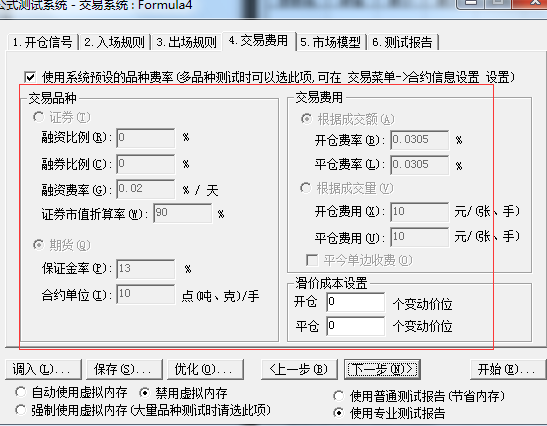Click the 融资费率(G) field showing 0.02
This screenshot has height=426, width=547.
click(145, 189)
